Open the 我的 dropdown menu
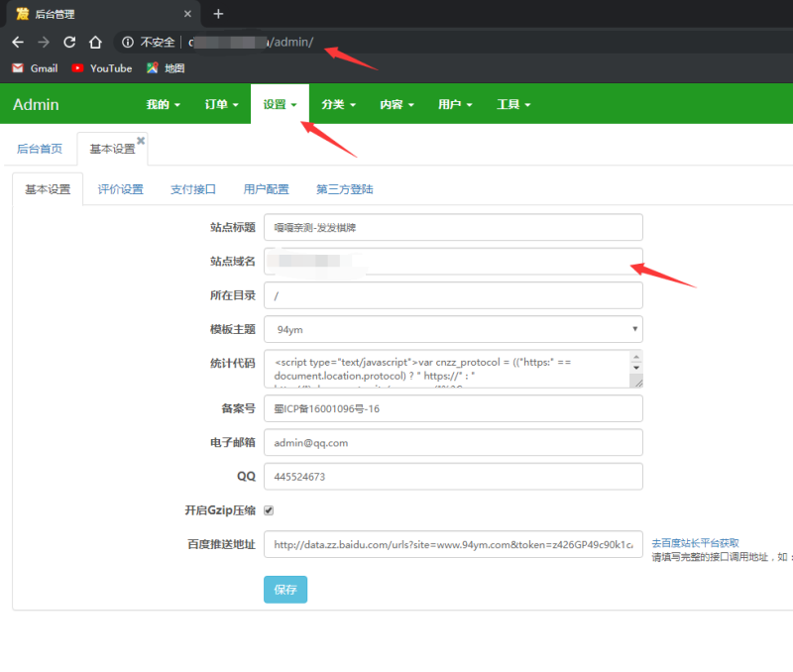This screenshot has width=793, height=672. point(164,104)
